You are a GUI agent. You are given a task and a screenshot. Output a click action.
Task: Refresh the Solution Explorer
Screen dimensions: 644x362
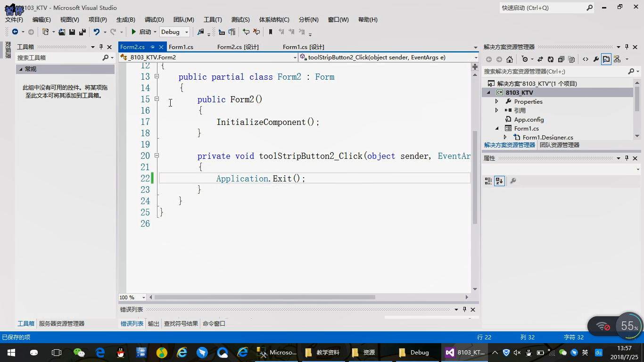[551, 59]
